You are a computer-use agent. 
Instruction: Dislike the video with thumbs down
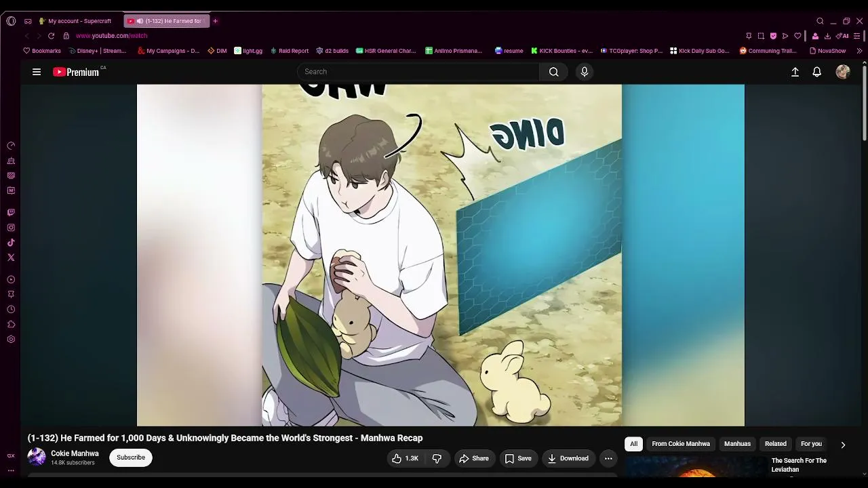(x=437, y=458)
